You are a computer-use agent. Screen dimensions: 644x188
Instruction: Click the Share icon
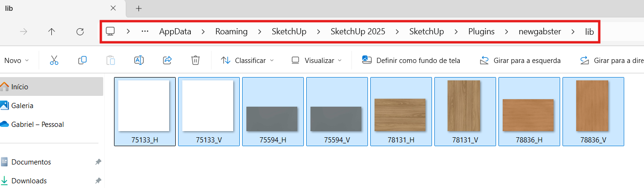(167, 60)
